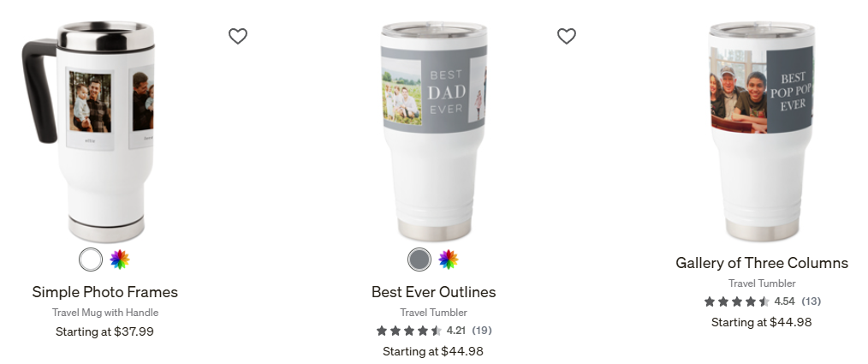Click the star rating icons showing 4.21

(x=409, y=331)
